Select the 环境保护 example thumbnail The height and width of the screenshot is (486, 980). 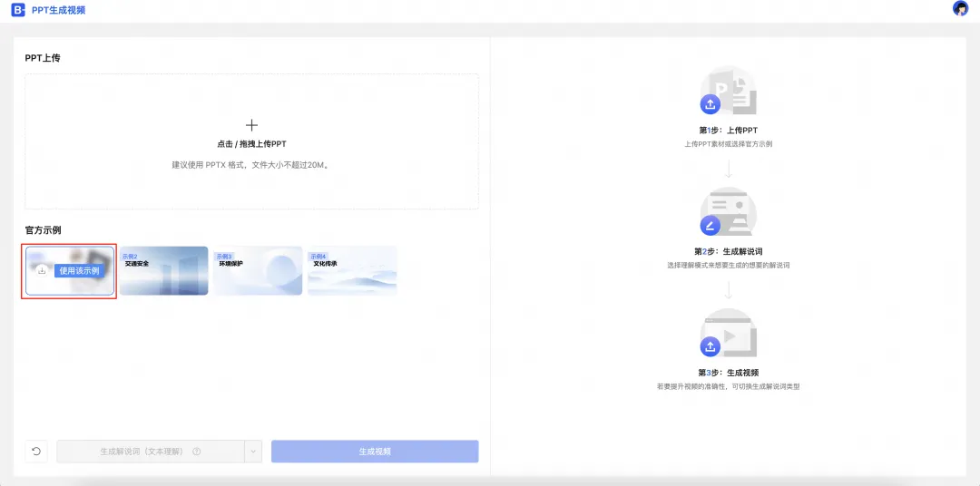[258, 270]
